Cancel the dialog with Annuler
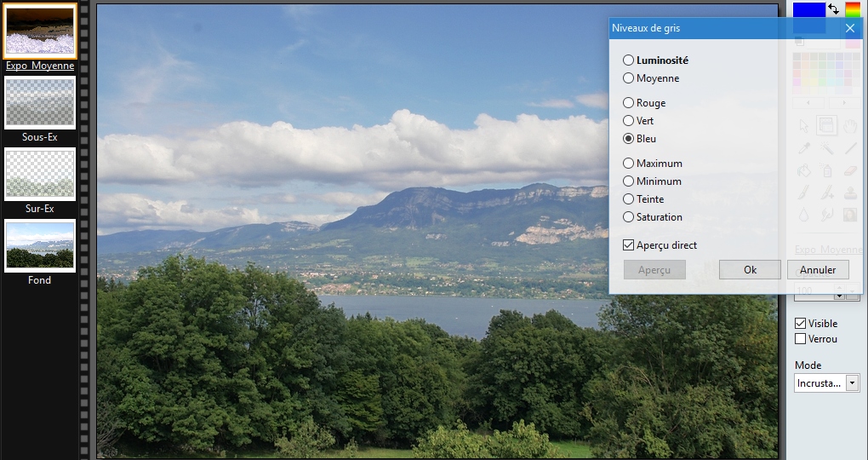 click(x=818, y=270)
